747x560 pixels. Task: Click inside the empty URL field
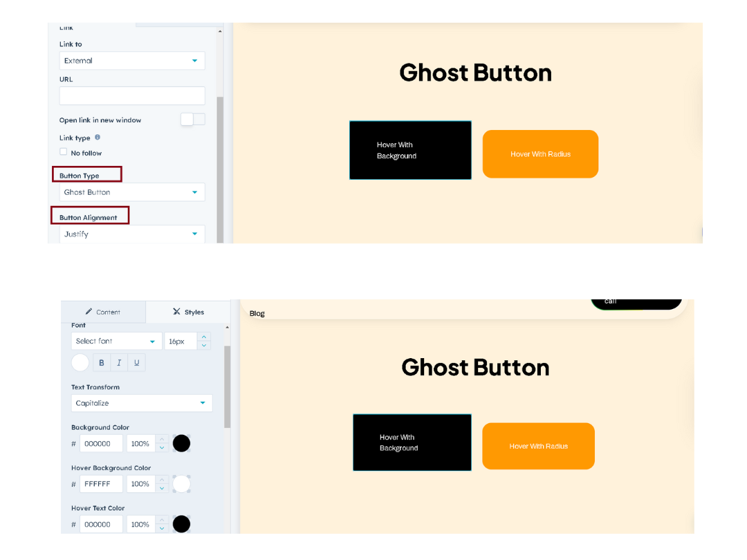[131, 95]
